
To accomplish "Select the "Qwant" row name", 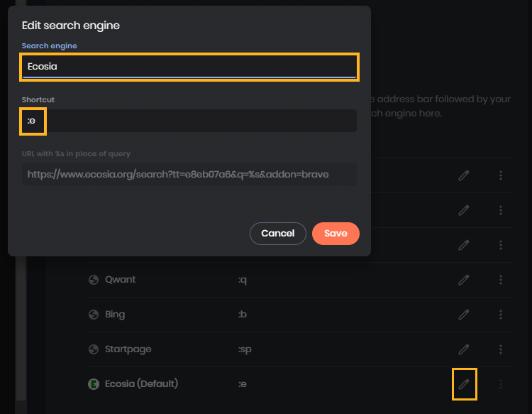I will (120, 280).
